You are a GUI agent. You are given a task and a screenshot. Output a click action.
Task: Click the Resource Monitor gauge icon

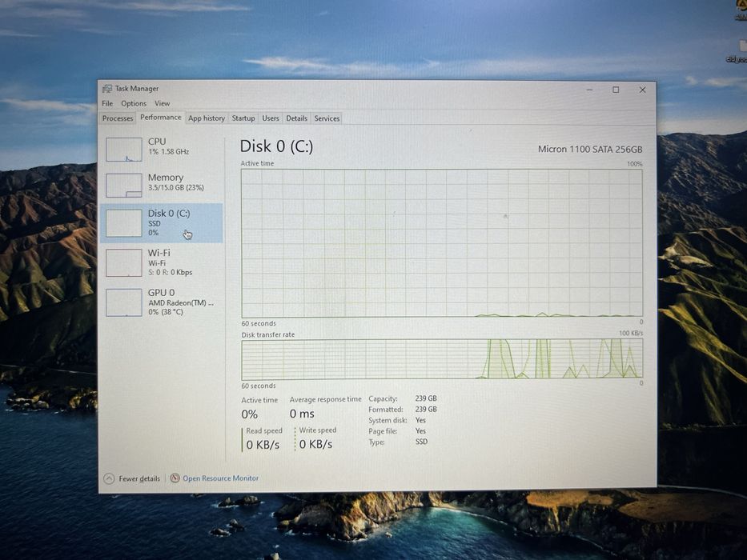pos(175,478)
